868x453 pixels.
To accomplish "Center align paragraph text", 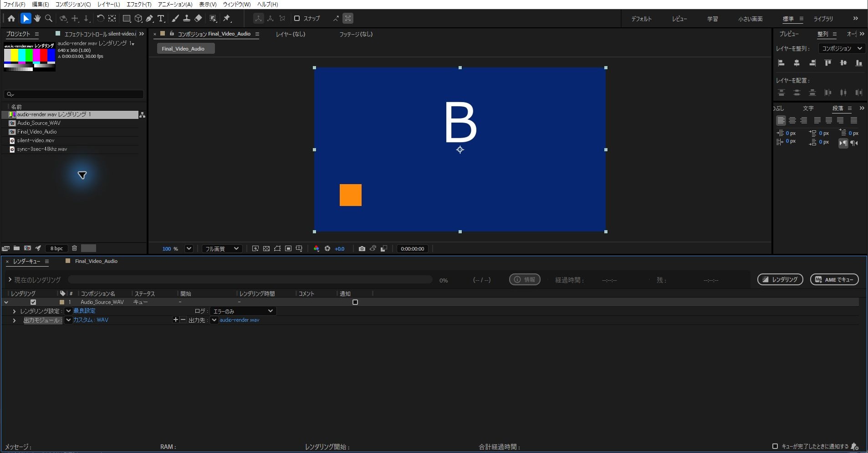I will coord(792,120).
